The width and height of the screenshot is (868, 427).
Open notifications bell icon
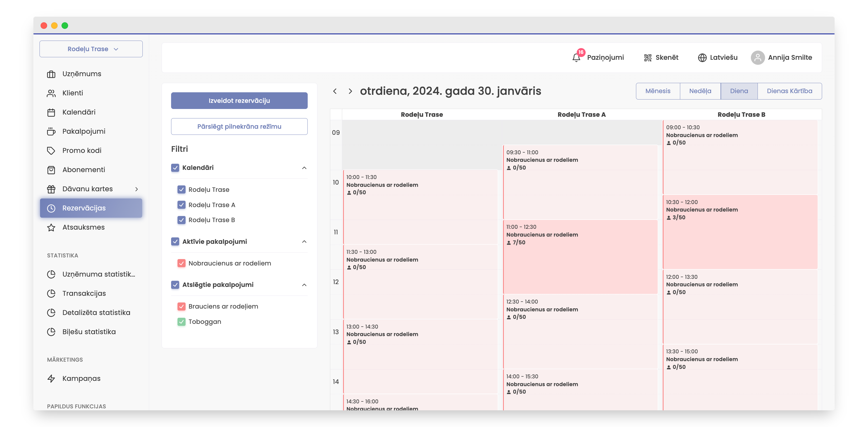[576, 58]
